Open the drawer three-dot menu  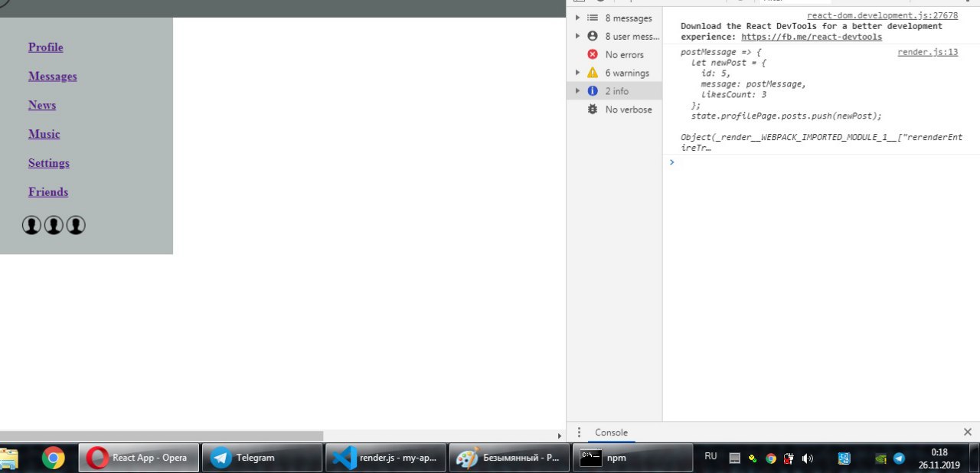pos(579,432)
